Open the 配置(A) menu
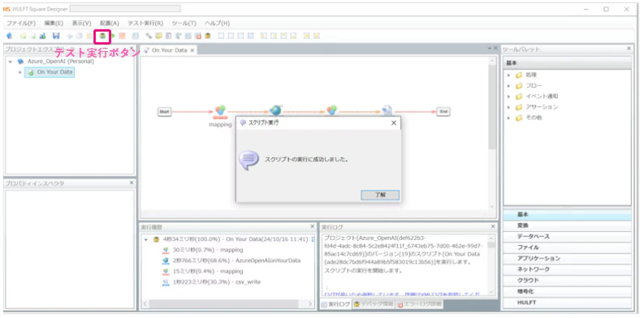Image resolution: width=644 pixels, height=318 pixels. click(x=110, y=24)
